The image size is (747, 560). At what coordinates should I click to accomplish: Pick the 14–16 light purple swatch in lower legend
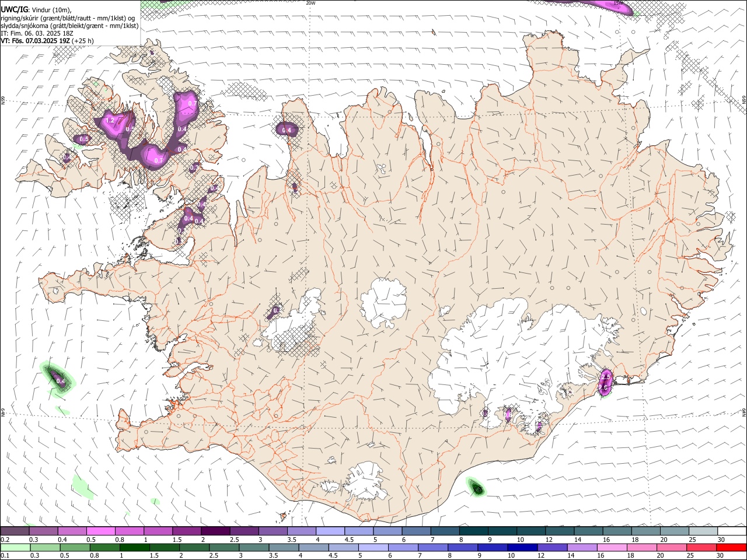pos(582,547)
